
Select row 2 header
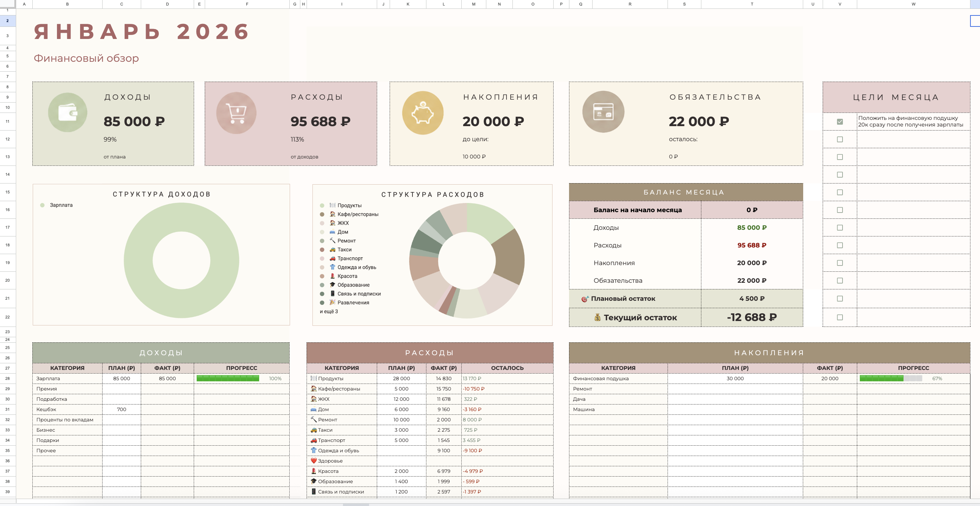pyautogui.click(x=8, y=21)
